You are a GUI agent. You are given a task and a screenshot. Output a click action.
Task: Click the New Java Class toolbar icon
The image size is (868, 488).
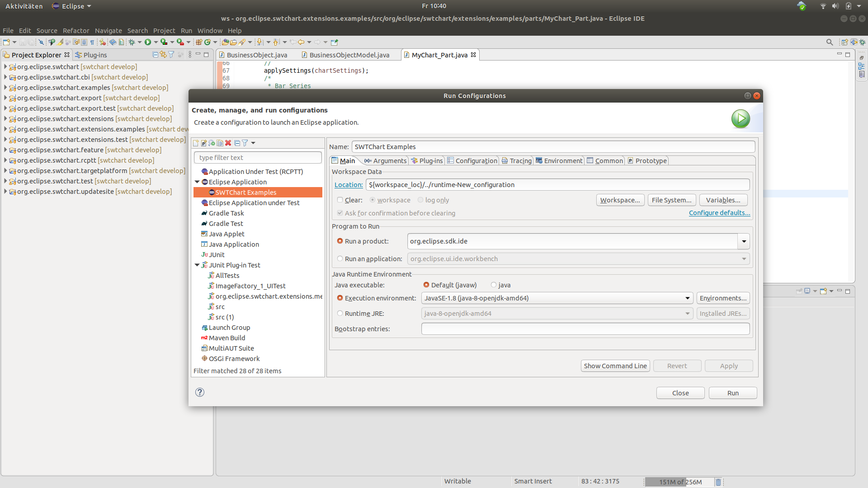tap(208, 42)
